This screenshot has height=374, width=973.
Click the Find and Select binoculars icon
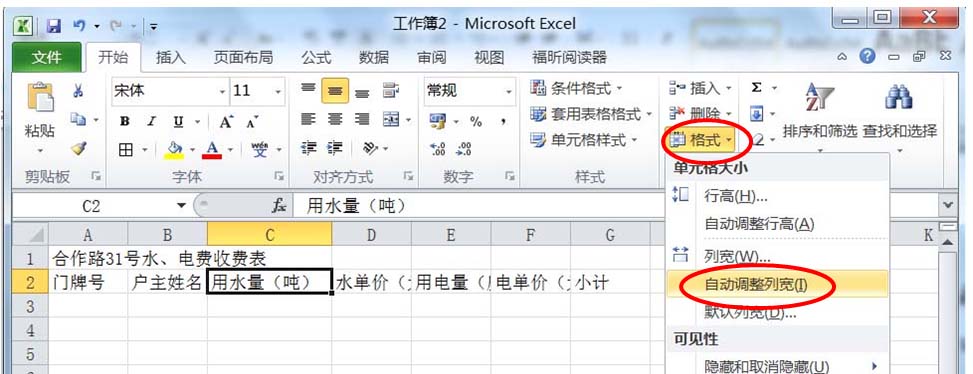click(x=899, y=97)
